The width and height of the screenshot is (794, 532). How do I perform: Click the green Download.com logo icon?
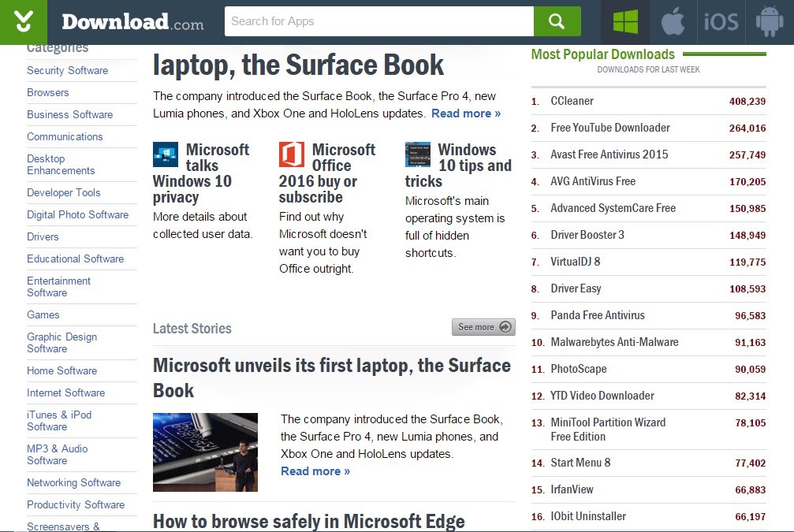tap(24, 22)
